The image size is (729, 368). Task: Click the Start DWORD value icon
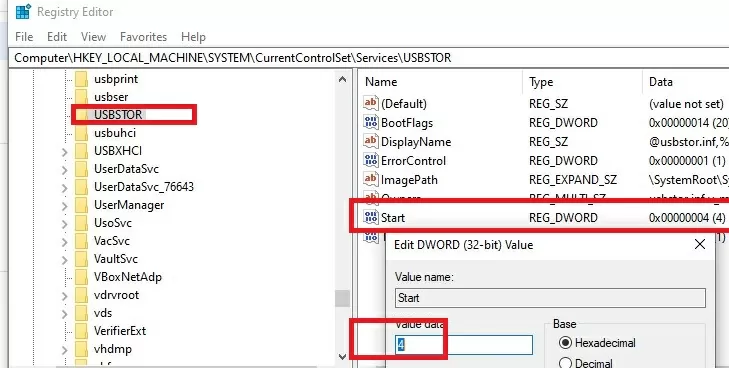(x=371, y=217)
